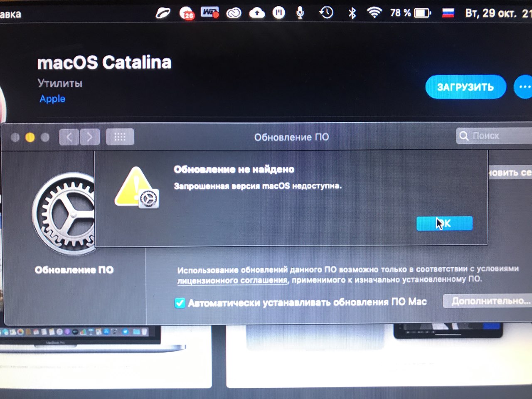Viewport: 532px width, 399px height.
Task: Open the partially visible авка menu
Action: (x=10, y=14)
